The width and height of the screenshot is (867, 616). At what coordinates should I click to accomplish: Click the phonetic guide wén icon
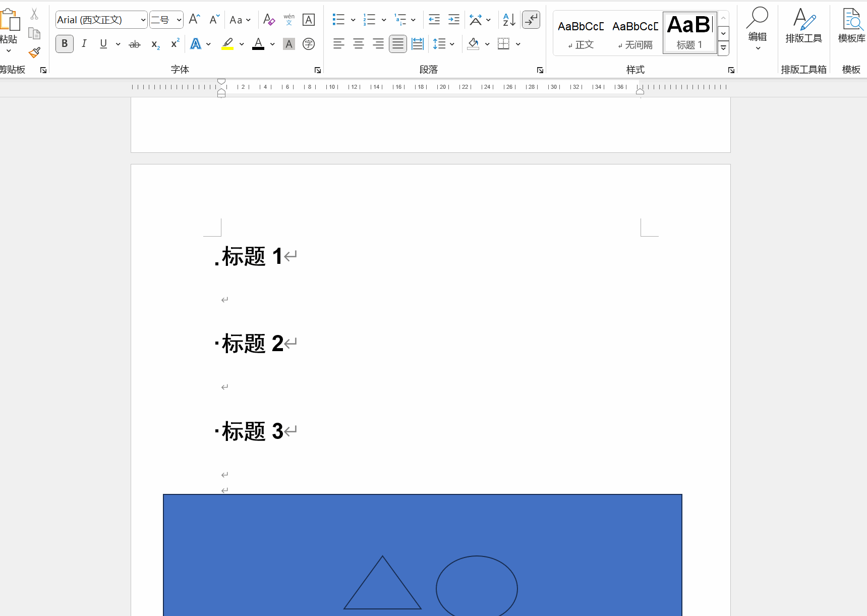[x=289, y=20]
